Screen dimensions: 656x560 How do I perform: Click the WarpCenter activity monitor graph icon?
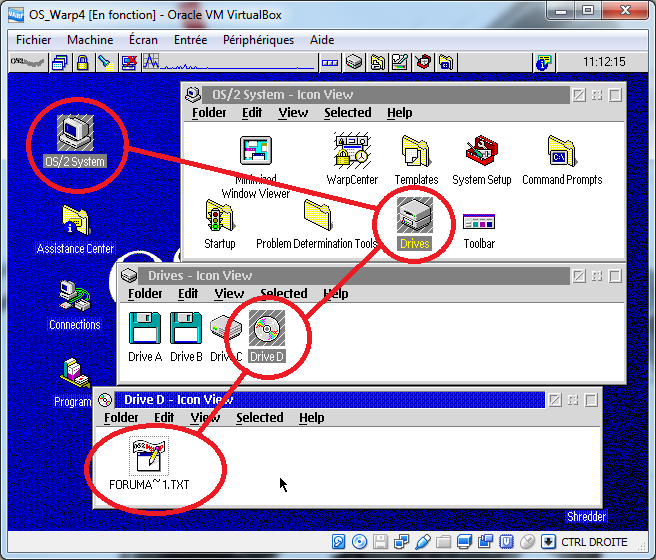(151, 62)
